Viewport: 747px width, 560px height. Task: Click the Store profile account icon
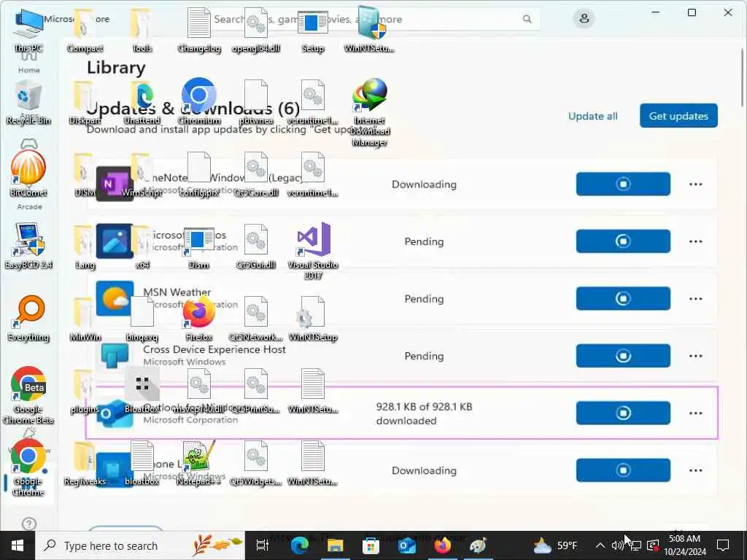coord(584,19)
